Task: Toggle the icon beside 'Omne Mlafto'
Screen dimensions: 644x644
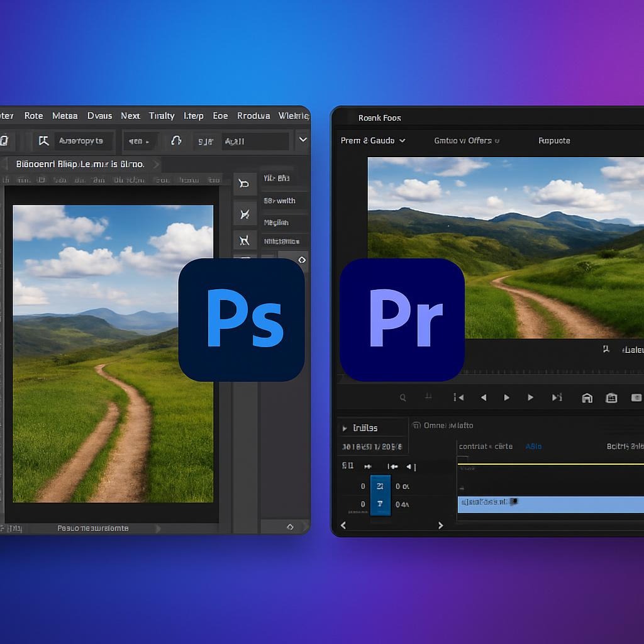Action: 416,426
